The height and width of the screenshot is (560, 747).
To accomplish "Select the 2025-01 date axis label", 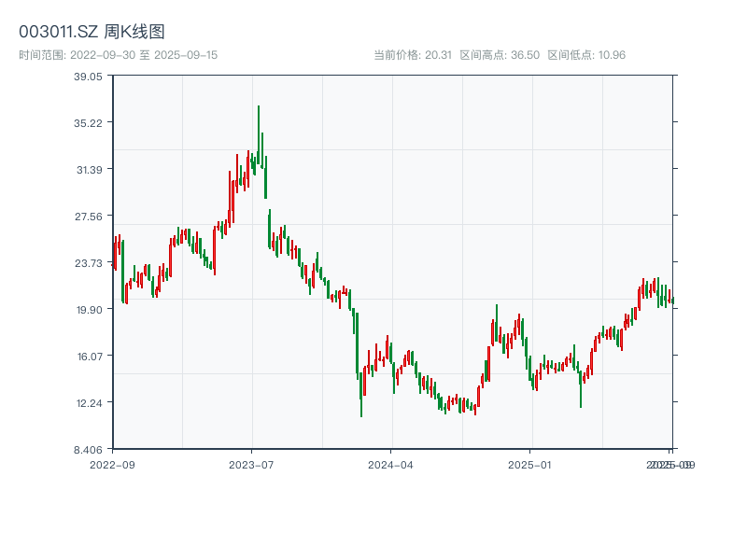I will 531,464.
